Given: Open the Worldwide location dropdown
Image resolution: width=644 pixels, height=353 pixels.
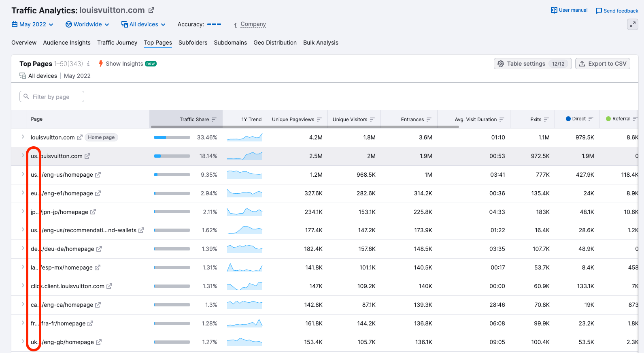Looking at the screenshot, I should click(87, 24).
